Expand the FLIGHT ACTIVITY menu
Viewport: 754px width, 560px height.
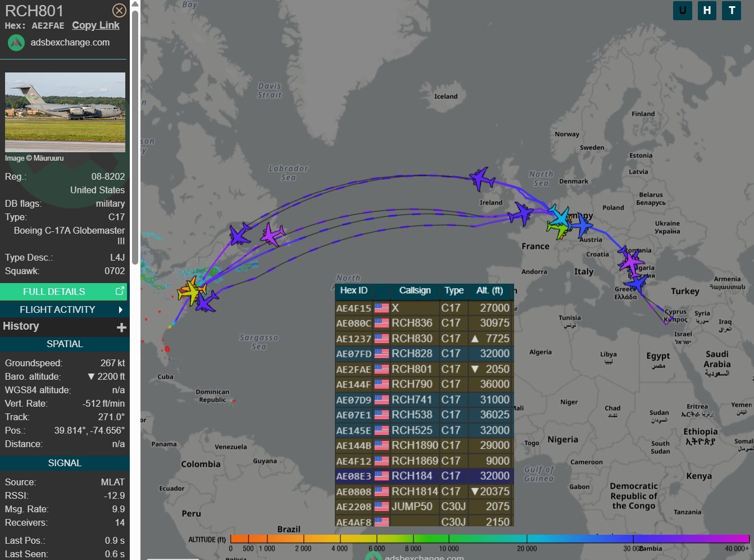(x=63, y=309)
